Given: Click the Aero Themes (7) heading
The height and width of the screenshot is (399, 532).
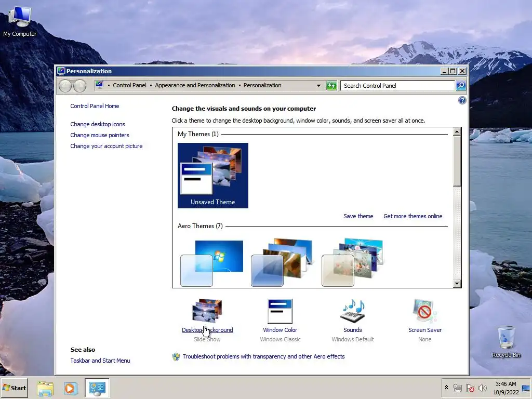Looking at the screenshot, I should [x=200, y=226].
